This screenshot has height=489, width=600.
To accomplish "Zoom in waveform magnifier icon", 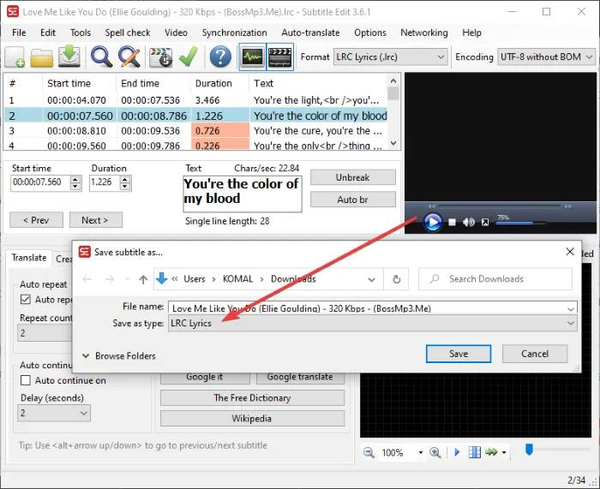I will point(435,453).
